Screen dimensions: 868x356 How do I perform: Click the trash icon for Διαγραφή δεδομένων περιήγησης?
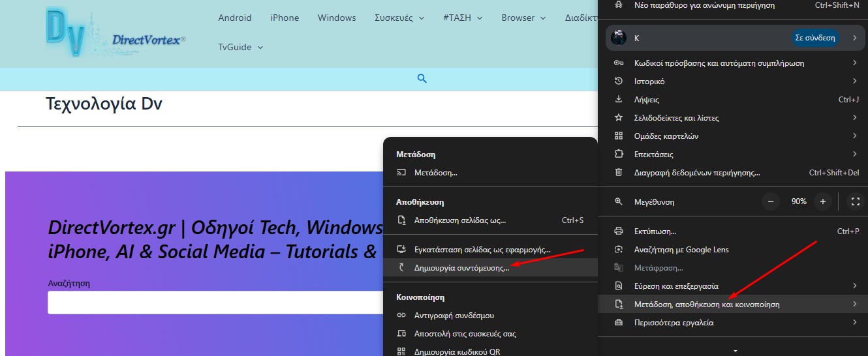pos(619,173)
